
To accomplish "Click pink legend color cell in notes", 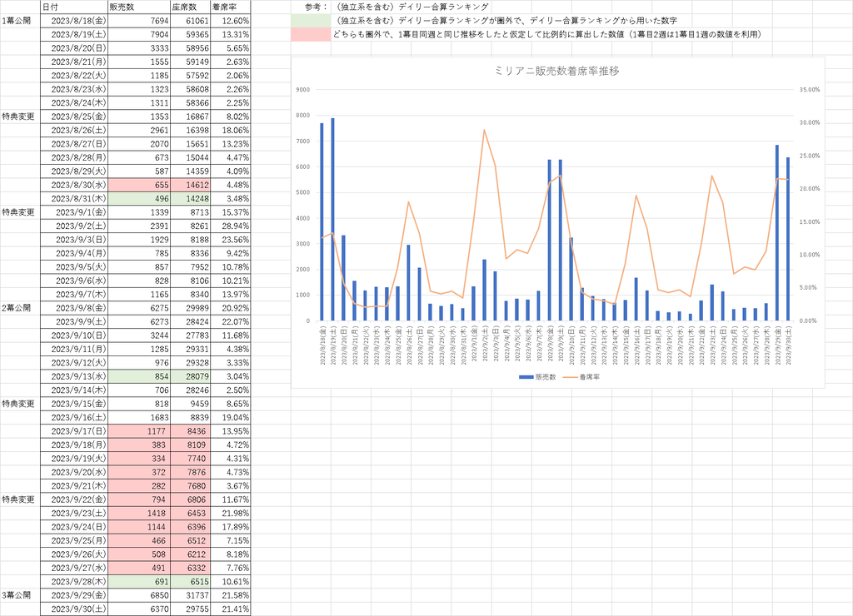I will 311,34.
